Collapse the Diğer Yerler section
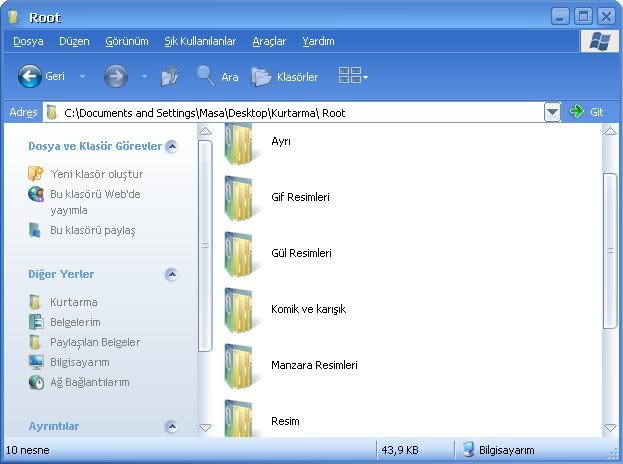Screen dimensions: 623x464 pyautogui.click(x=172, y=274)
